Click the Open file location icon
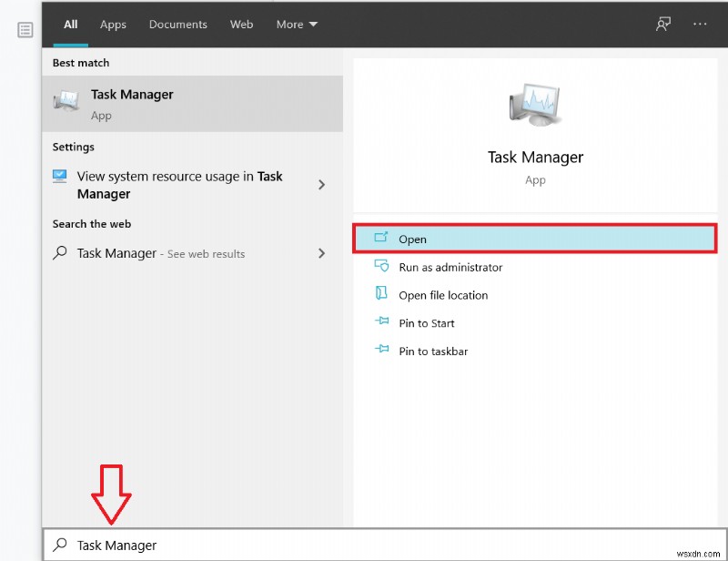This screenshot has height=561, width=728. (381, 295)
